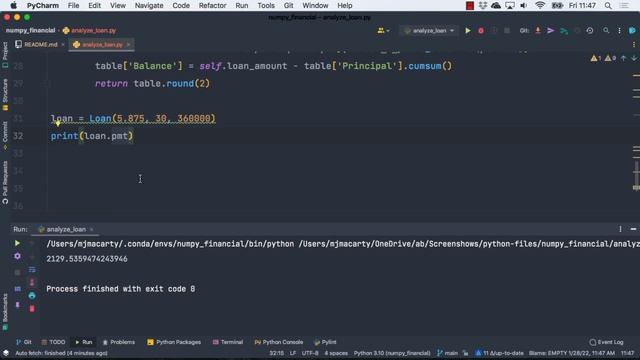
Task: Open the Bookmarks sidebar tab
Action: 5,312
